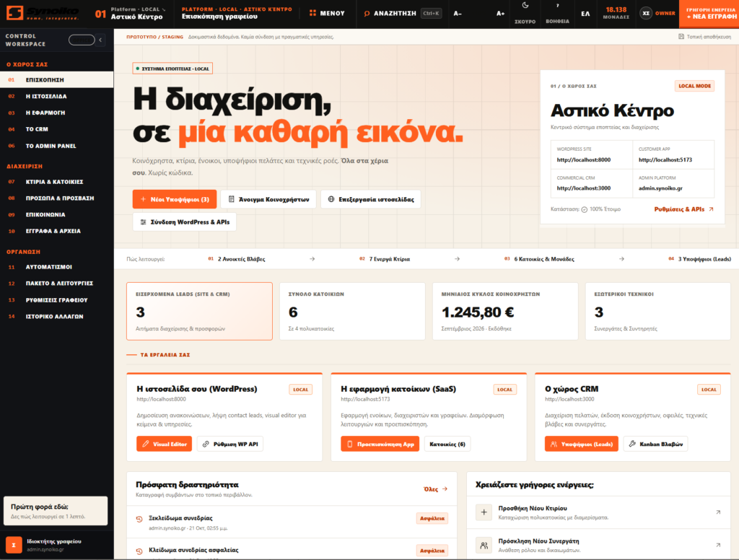The image size is (739, 560).
Task: Open ΤΟ CRM sidebar item
Action: click(x=56, y=129)
